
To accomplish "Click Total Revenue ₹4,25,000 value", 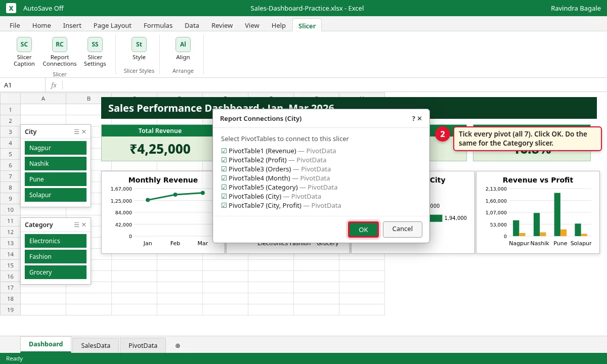I will 160,149.
